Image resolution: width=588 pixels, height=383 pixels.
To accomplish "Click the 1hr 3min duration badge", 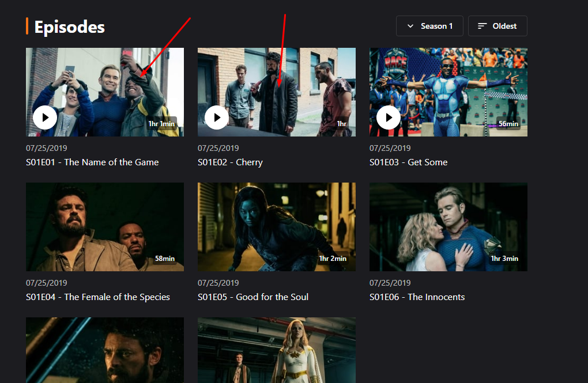I will 505,259.
